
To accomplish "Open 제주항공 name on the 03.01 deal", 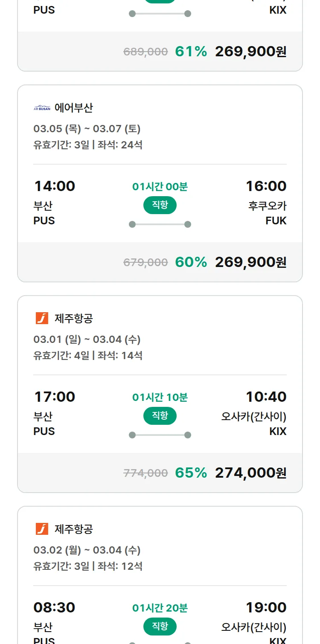I will [x=73, y=318].
